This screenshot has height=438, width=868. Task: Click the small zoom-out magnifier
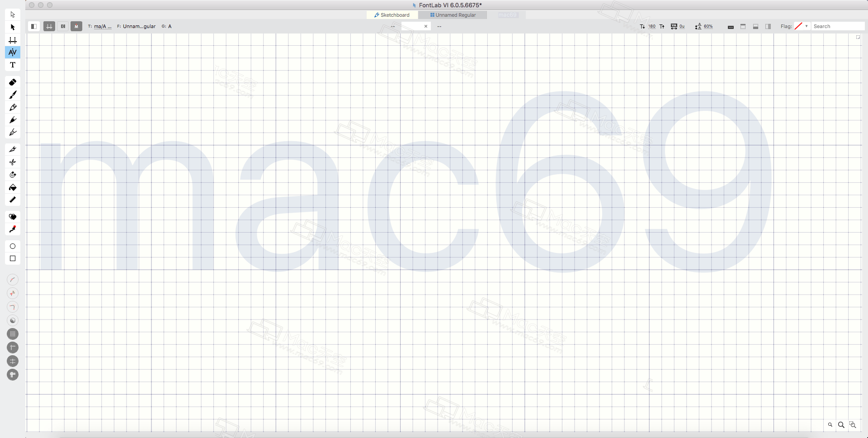click(830, 425)
